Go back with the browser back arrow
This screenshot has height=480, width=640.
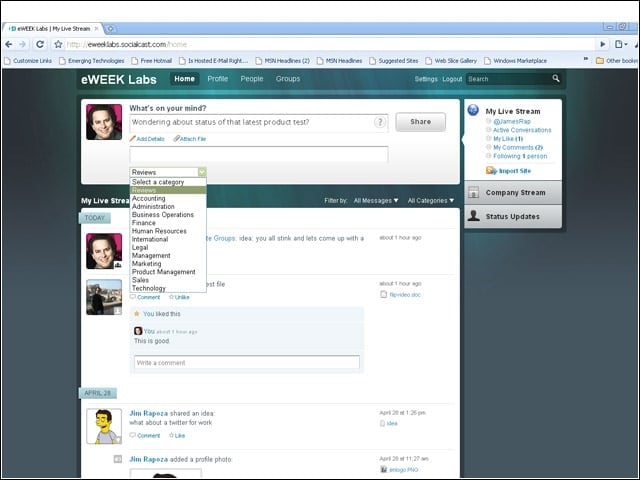point(9,44)
